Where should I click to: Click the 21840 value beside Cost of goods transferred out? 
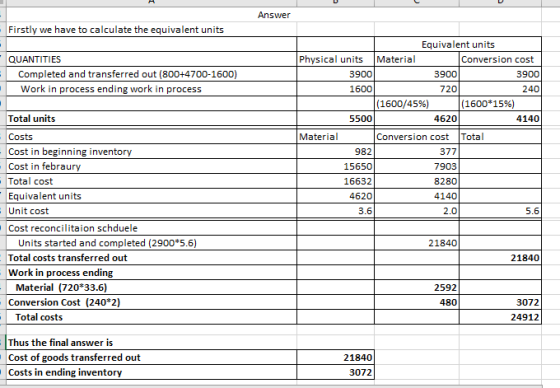click(x=335, y=357)
